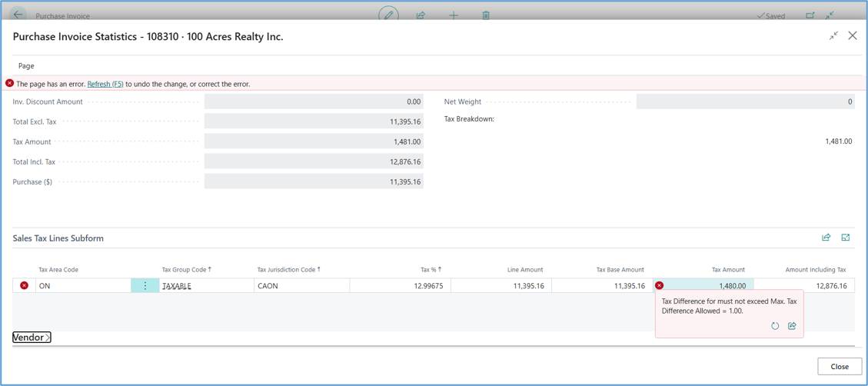Click the Tax Area Code cell ON
Image resolution: width=868 pixels, height=386 pixels.
83,286
